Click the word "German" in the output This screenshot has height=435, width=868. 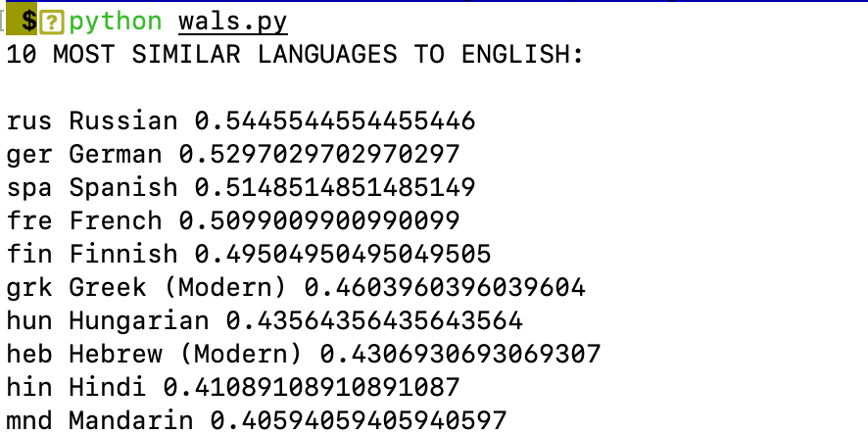click(x=116, y=155)
